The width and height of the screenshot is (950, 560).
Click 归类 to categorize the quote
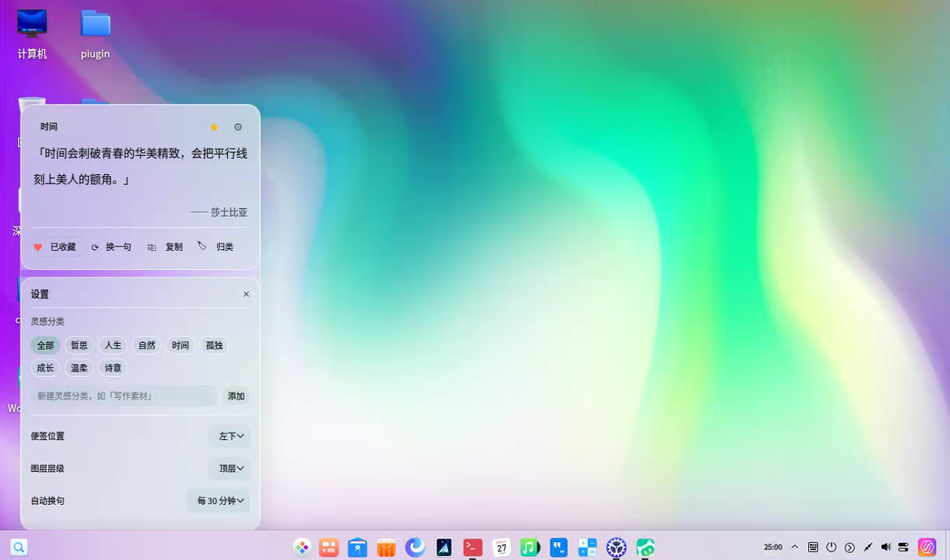216,246
